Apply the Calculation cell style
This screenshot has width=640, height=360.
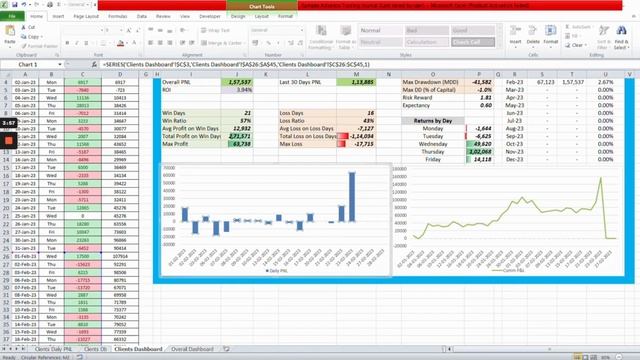point(427,42)
